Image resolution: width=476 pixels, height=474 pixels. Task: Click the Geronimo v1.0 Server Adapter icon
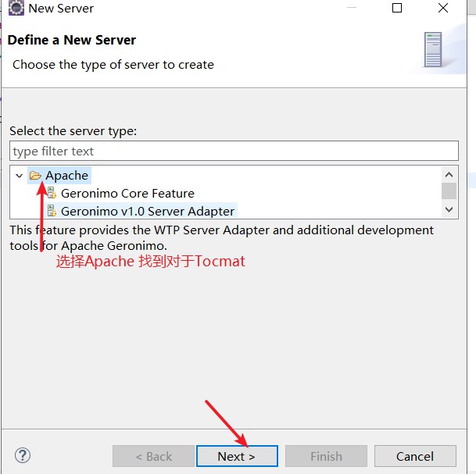52,211
